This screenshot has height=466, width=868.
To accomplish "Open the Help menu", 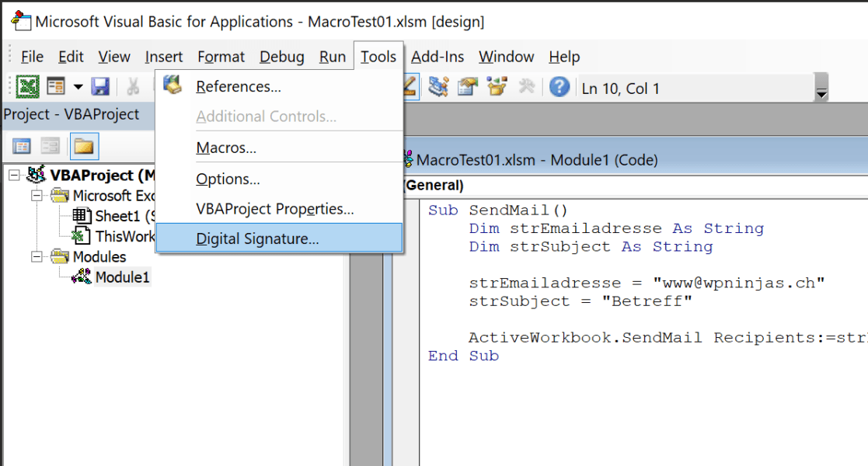I will [x=565, y=57].
